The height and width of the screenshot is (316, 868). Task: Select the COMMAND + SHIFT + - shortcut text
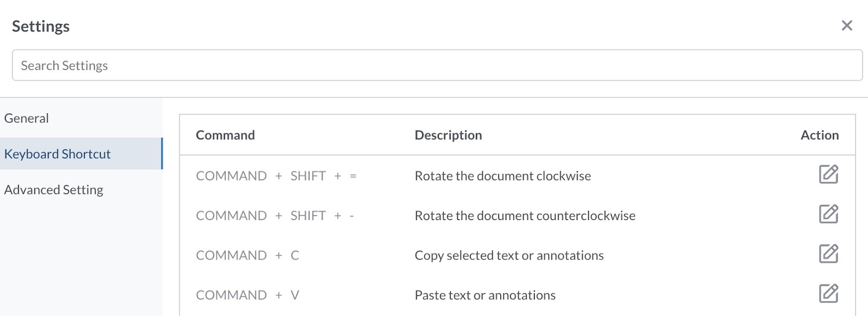click(275, 216)
